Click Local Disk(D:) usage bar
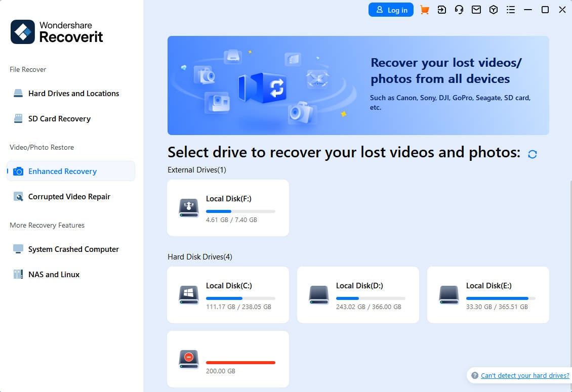This screenshot has height=392, width=572. click(x=371, y=298)
